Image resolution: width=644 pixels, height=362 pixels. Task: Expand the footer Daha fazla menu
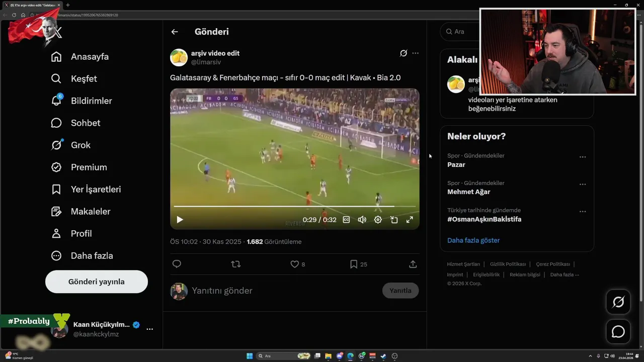click(x=565, y=275)
